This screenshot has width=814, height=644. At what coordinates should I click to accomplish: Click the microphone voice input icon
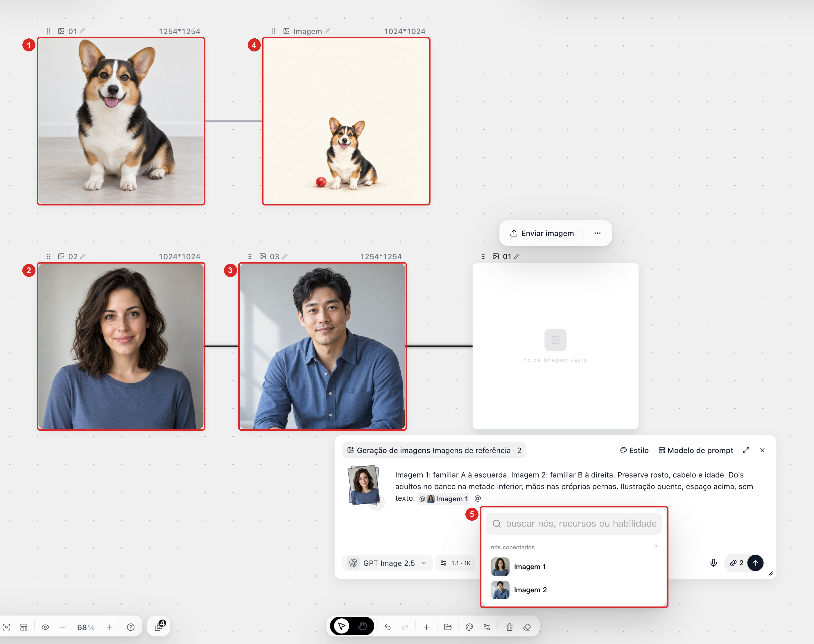click(713, 563)
